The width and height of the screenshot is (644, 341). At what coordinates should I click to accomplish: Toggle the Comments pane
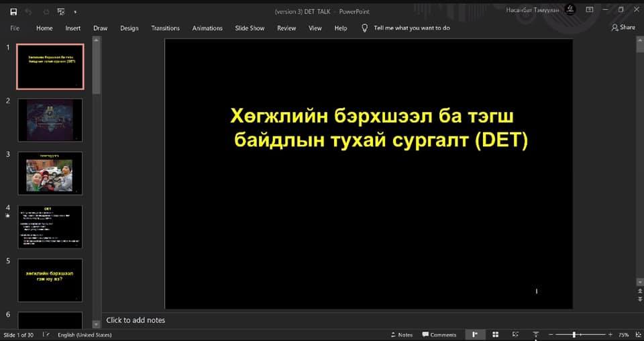(x=439, y=334)
